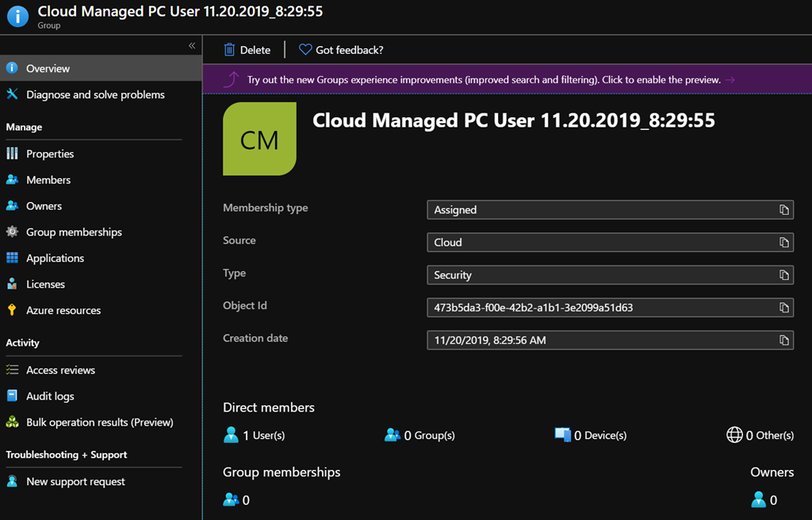Select Licenses in the sidebar
812x520 pixels.
(45, 285)
